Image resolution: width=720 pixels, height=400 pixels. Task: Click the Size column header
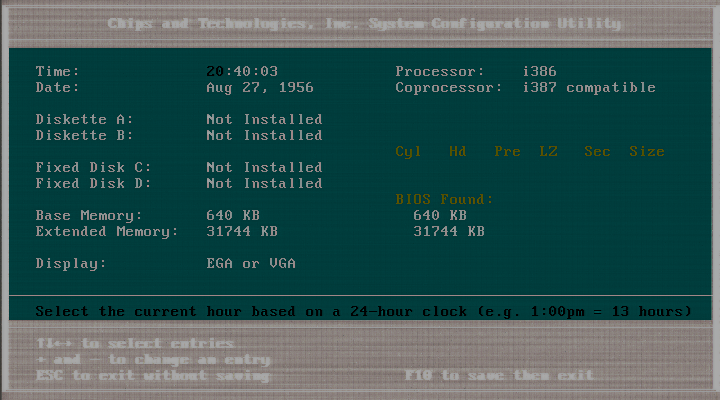pos(647,152)
